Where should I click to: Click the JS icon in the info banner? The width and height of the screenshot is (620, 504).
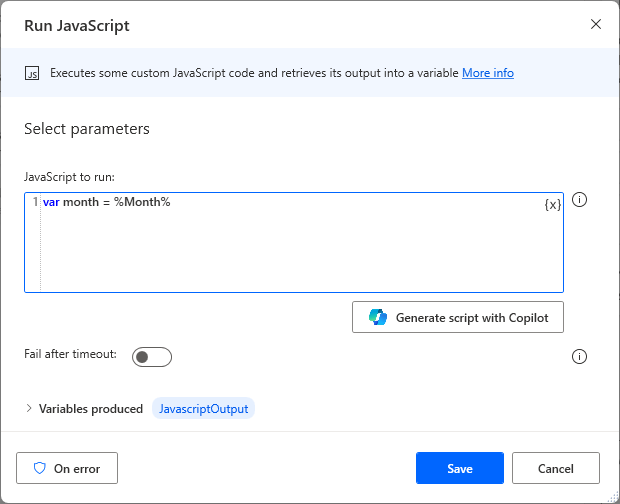pos(33,73)
